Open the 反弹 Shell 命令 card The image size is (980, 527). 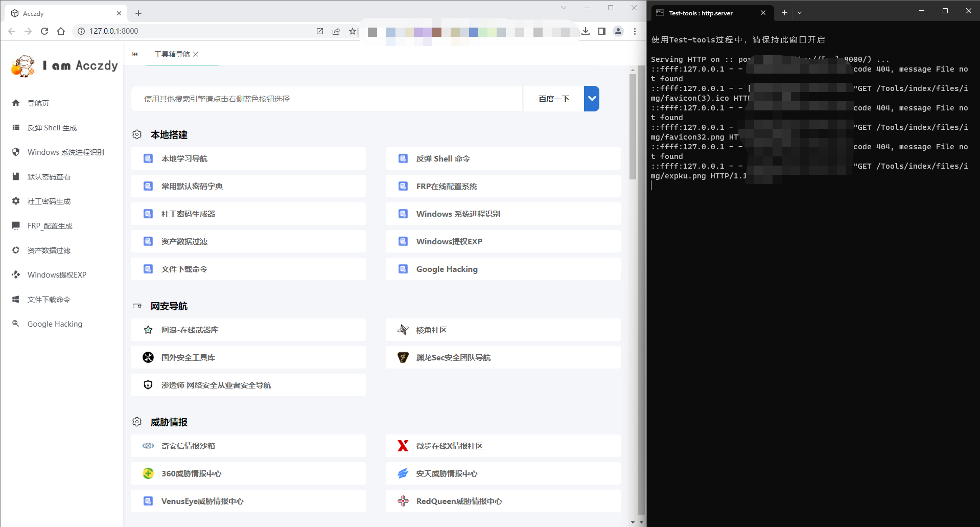pos(503,159)
